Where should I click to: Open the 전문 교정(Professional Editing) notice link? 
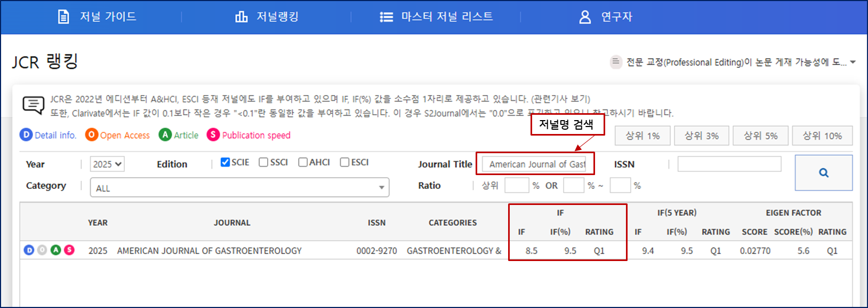(x=736, y=62)
